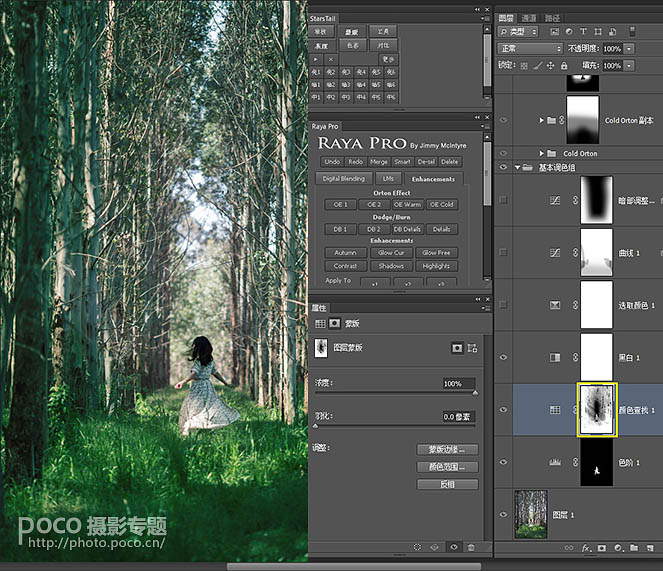Image resolution: width=663 pixels, height=571 pixels.
Task: Click the delete mask trash icon in Properties
Action: click(x=471, y=547)
